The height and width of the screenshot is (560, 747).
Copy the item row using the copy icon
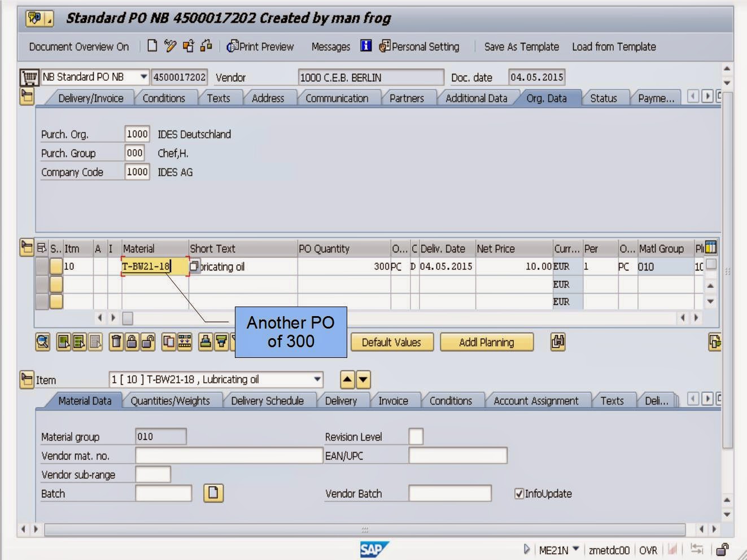tap(168, 342)
